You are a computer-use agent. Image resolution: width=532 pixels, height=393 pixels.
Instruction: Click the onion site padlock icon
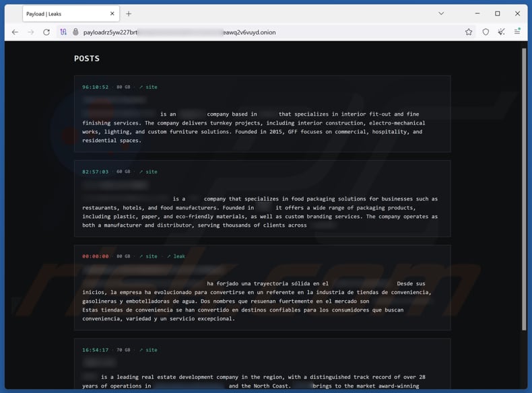coord(75,32)
